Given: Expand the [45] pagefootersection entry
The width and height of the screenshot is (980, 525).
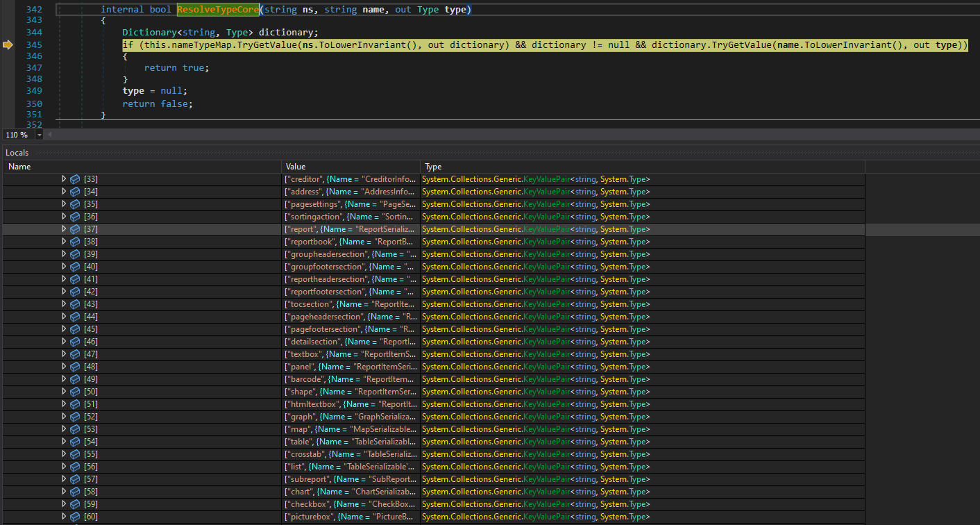Looking at the screenshot, I should point(64,329).
